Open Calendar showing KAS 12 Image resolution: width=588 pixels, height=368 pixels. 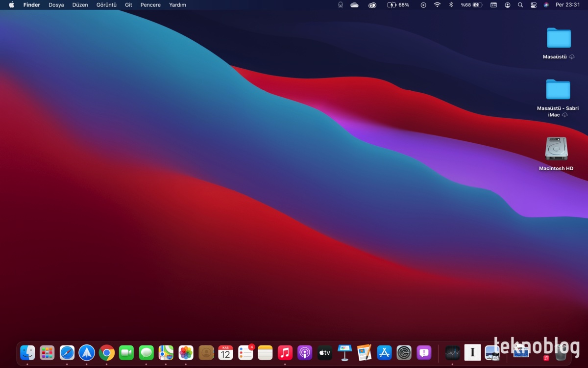pos(225,352)
